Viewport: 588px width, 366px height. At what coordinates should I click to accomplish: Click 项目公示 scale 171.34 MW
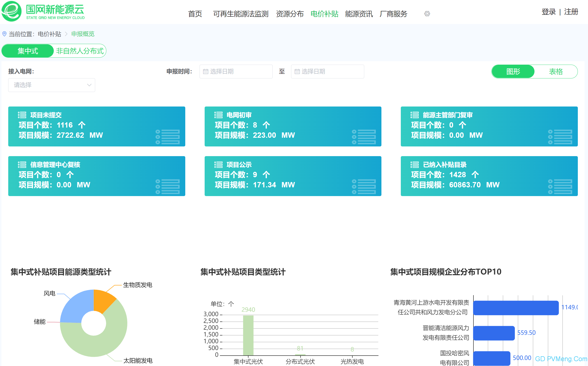point(274,185)
